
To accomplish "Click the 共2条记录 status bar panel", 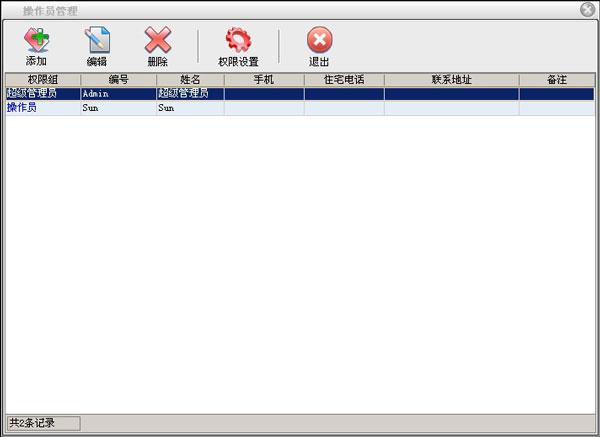I will [x=43, y=423].
